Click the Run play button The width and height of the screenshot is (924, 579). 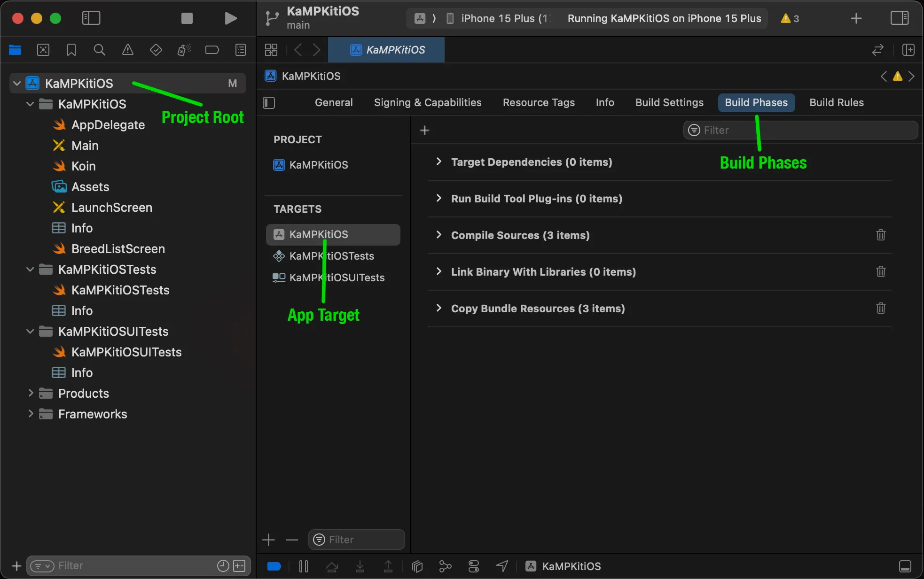[x=230, y=18]
